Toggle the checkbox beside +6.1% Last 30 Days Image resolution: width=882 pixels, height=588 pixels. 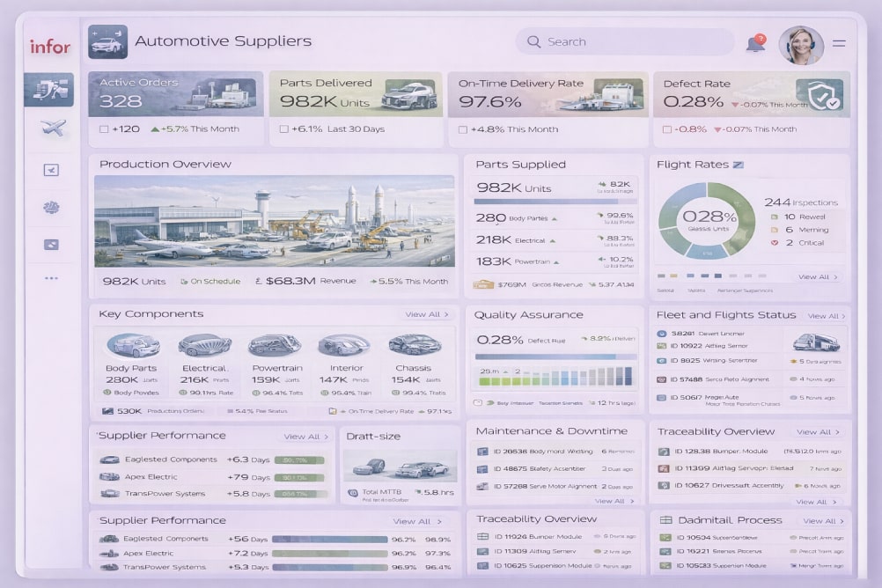pyautogui.click(x=283, y=129)
